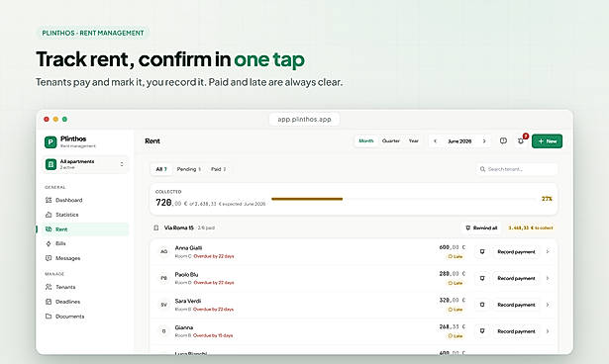The width and height of the screenshot is (609, 364).
Task: Record payment for Gianna
Action: (516, 331)
